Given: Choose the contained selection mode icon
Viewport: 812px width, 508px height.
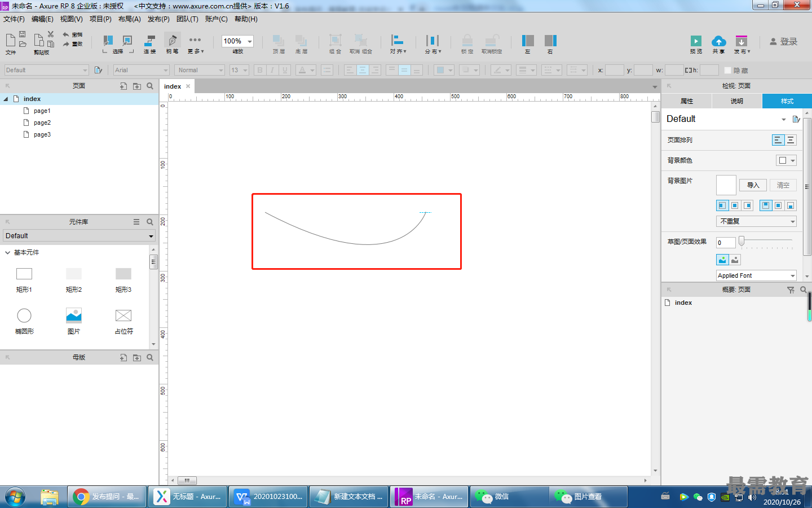Looking at the screenshot, I should [x=127, y=41].
